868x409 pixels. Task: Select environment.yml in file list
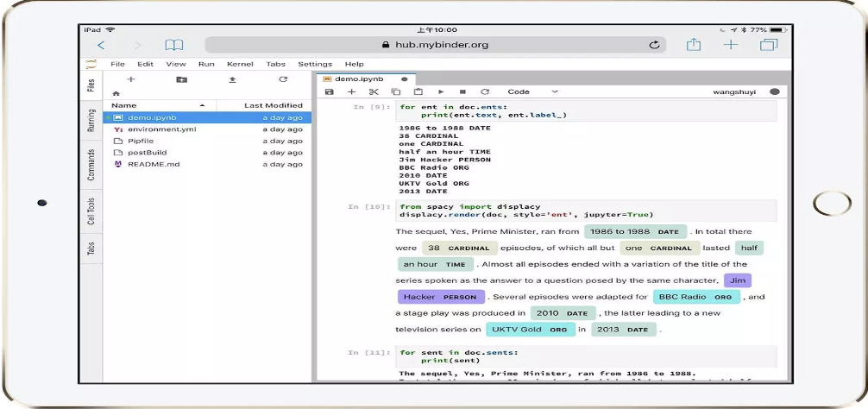click(x=207, y=129)
